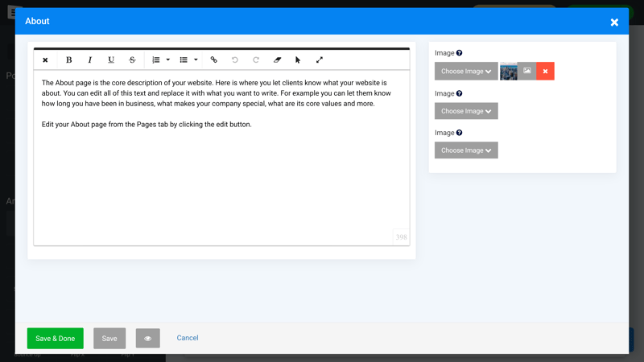Screen dimensions: 644x362
Task: Click Save & Done button
Action: pos(55,339)
